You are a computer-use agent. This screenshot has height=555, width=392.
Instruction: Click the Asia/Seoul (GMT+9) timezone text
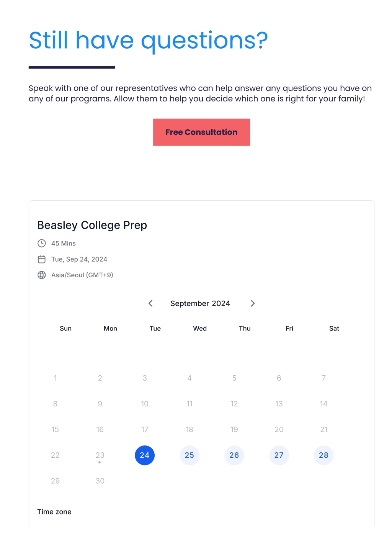[x=82, y=275]
